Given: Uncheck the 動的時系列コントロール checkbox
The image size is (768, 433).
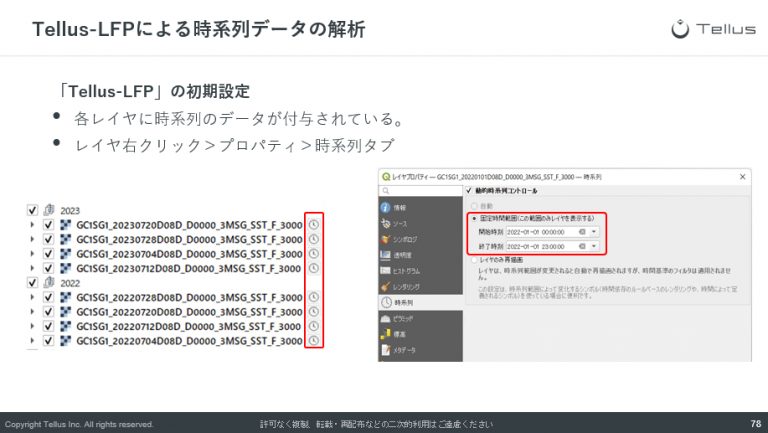Looking at the screenshot, I should point(469,191).
